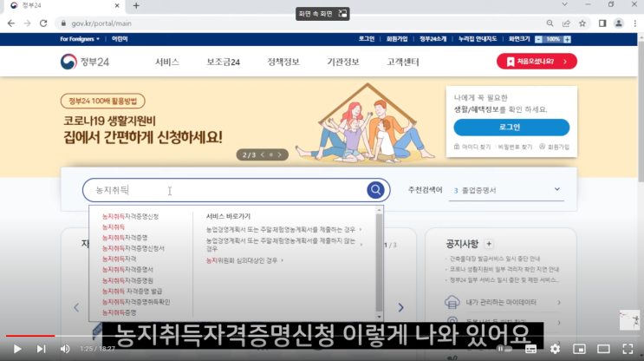This screenshot has height=361, width=644.
Task: Click 회원가입 in the top blue bar
Action: 397,39
